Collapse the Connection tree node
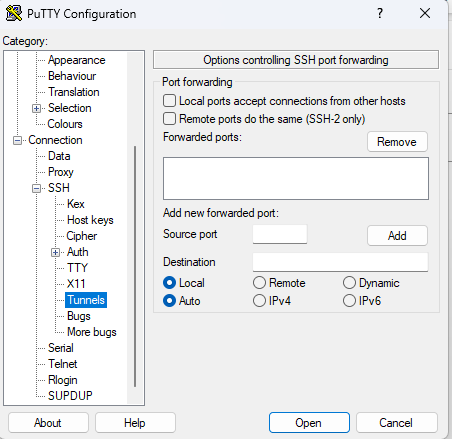 tap(17, 140)
